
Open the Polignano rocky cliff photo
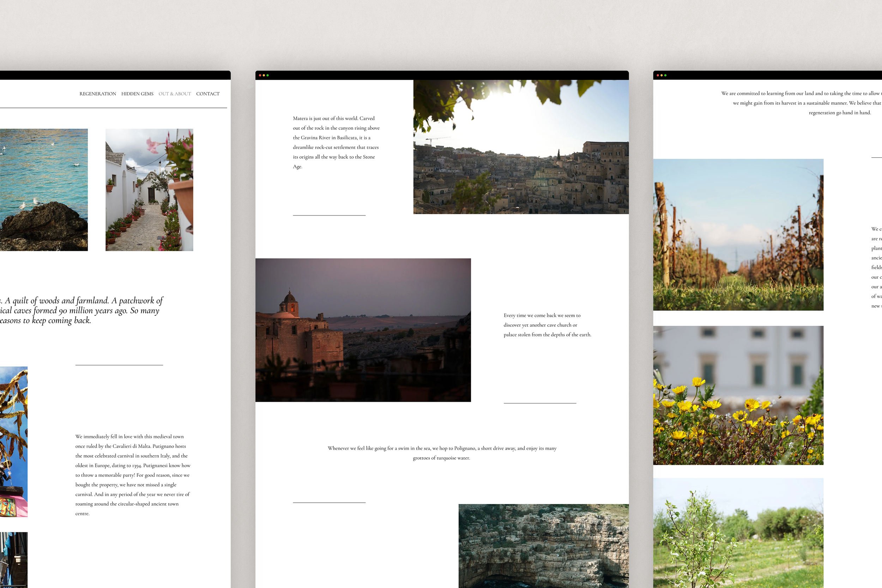point(543,546)
